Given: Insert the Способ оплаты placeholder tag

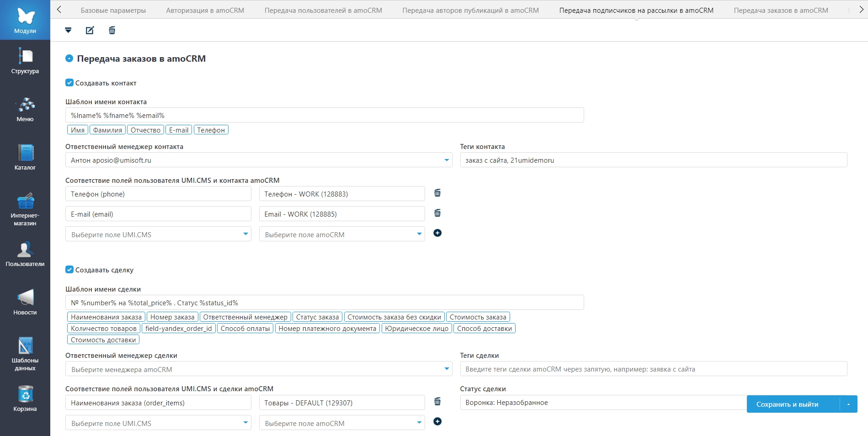Looking at the screenshot, I should (245, 328).
